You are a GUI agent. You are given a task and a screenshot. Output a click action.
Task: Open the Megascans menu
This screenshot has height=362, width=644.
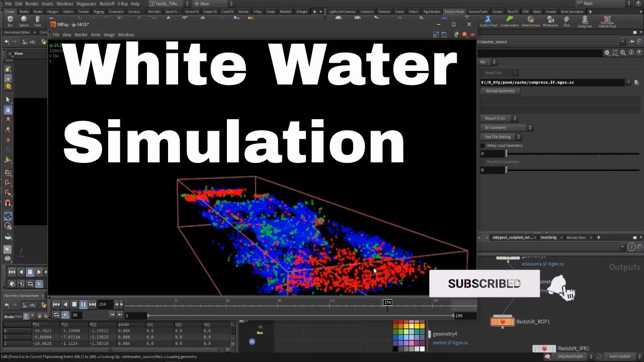point(86,4)
